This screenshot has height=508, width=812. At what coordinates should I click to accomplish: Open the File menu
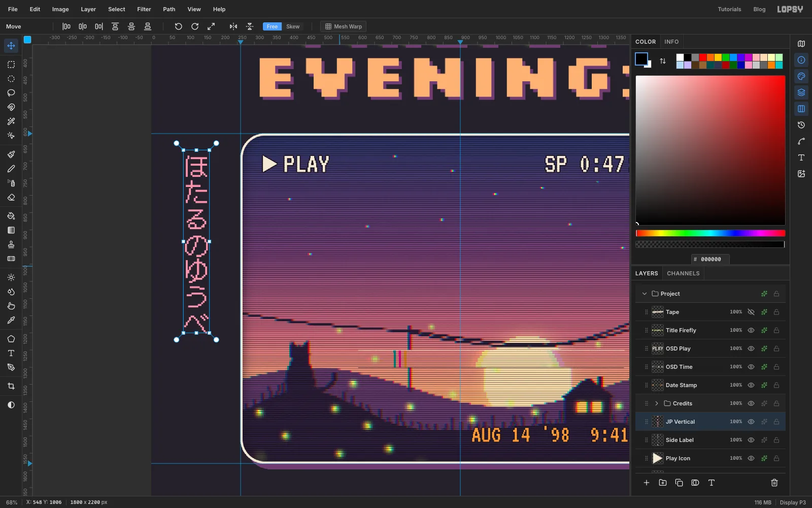[x=13, y=9]
